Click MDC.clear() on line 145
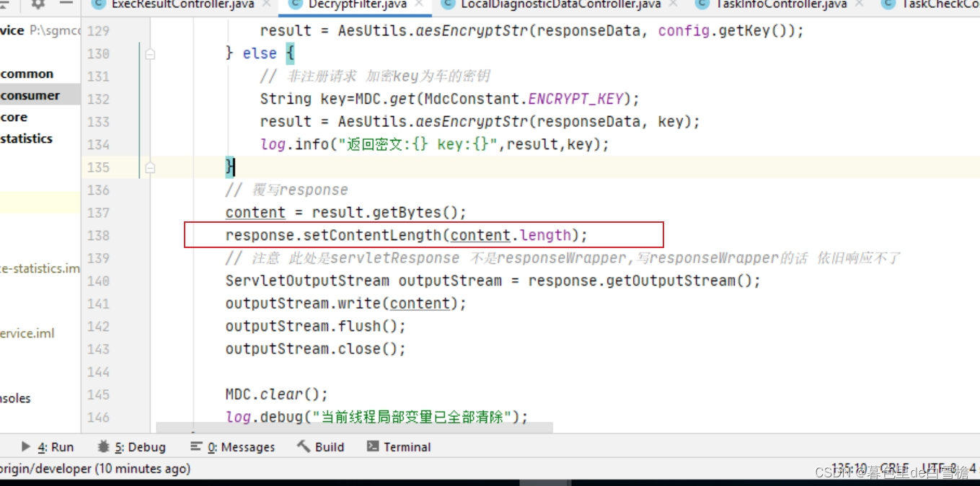980x486 pixels. (277, 394)
